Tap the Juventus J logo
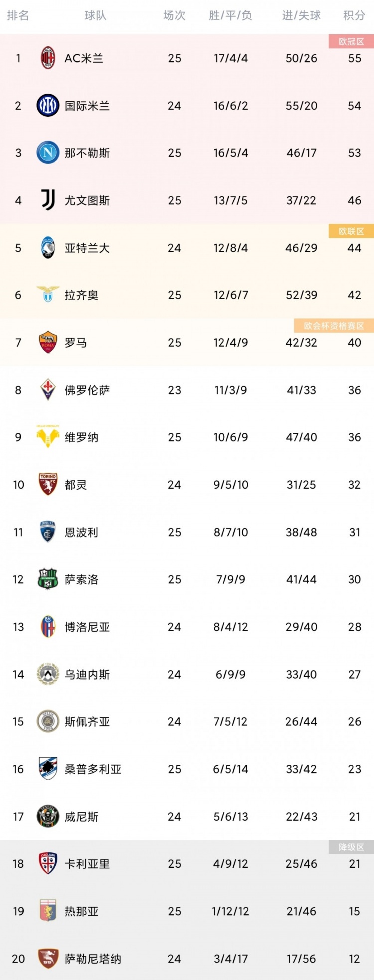The width and height of the screenshot is (374, 980). click(48, 200)
